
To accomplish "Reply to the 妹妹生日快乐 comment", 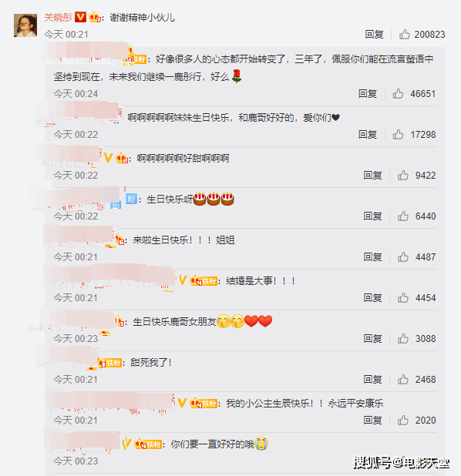I will [368, 135].
